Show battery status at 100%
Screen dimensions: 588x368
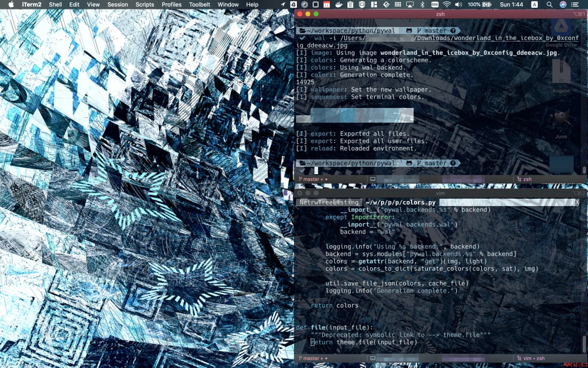(x=480, y=4)
